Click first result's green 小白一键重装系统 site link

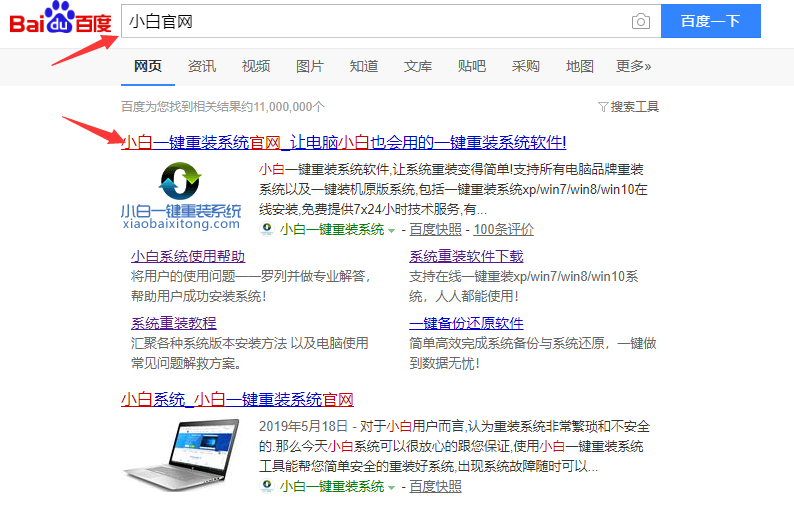[332, 229]
